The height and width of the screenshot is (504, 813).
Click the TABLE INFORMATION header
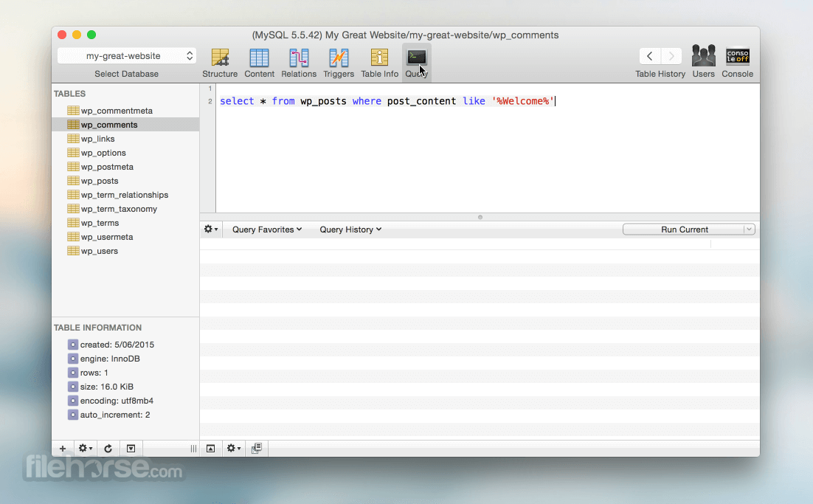tap(97, 327)
